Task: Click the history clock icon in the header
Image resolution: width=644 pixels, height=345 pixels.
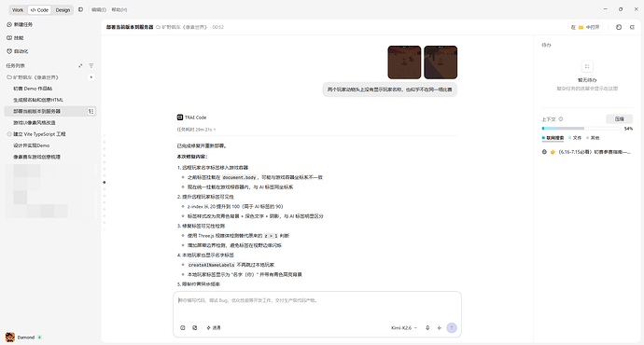Action: tap(619, 27)
